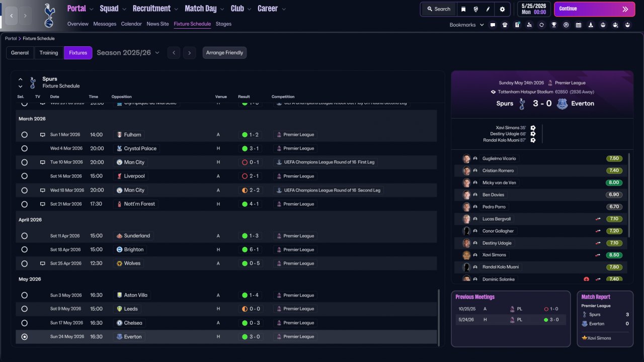Click the Arrange Friendly button
The width and height of the screenshot is (644, 362).
[x=224, y=53]
